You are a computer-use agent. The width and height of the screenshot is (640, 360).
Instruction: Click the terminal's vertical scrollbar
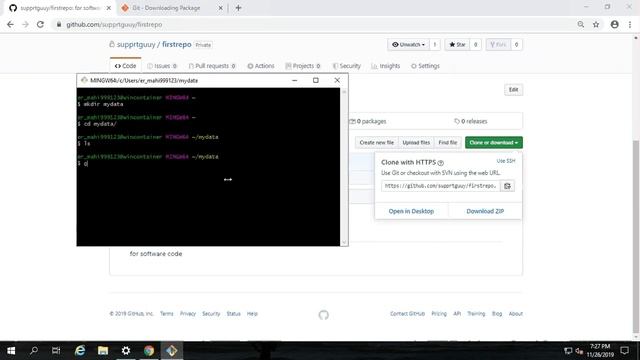click(x=344, y=167)
